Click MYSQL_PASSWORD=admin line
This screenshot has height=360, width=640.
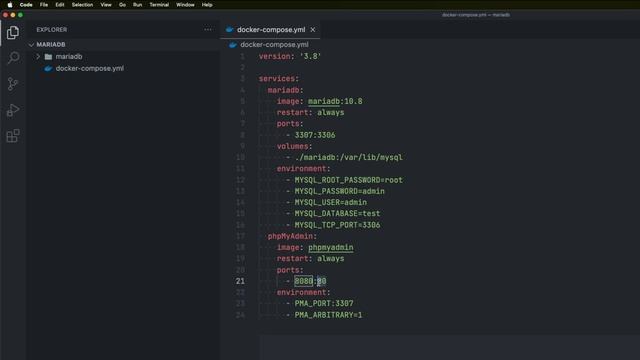click(340, 191)
